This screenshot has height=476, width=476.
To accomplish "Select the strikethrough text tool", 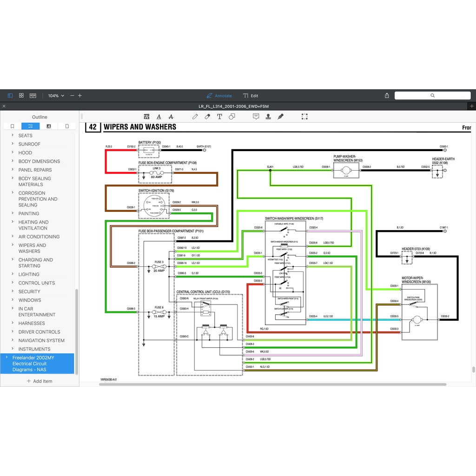I will coord(171,117).
